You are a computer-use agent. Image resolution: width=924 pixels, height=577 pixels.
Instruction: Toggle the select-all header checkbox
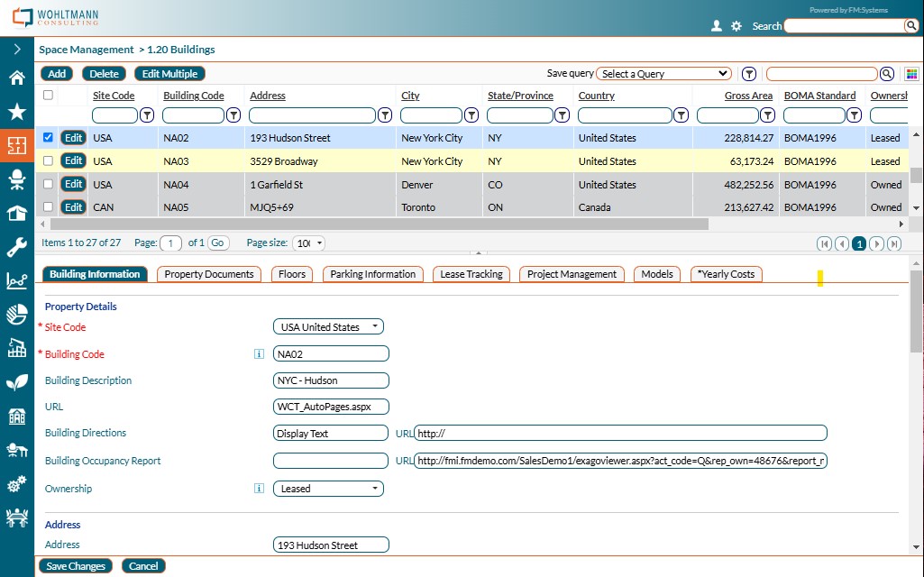(49, 95)
